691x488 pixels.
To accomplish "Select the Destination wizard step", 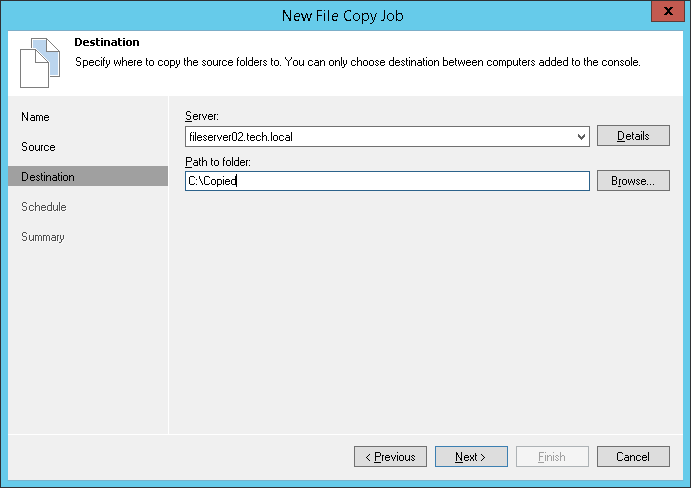I will click(48, 177).
